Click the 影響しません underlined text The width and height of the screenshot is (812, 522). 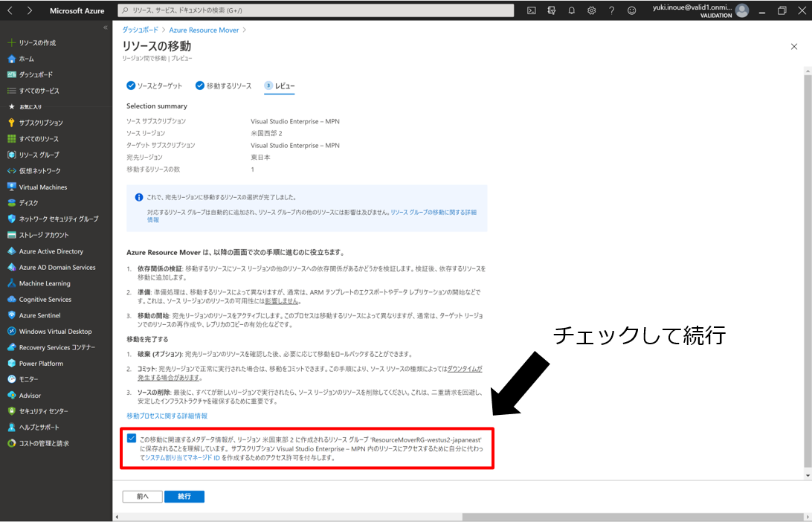point(281,301)
